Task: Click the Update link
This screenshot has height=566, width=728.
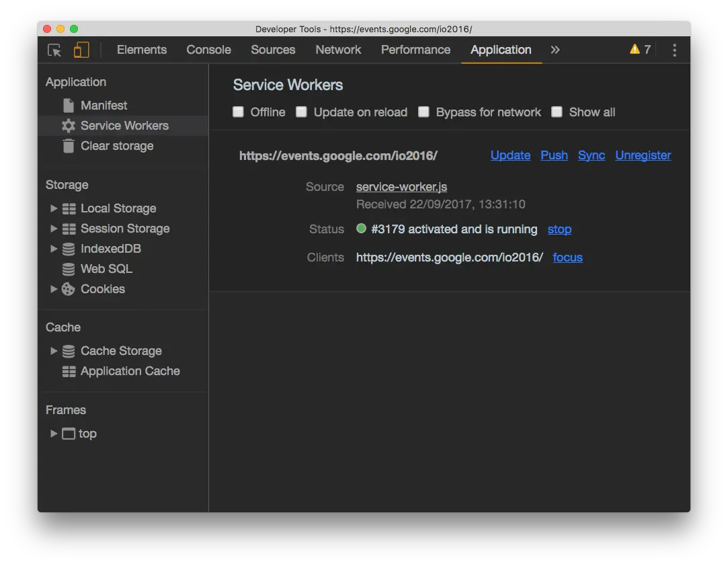Action: (510, 155)
